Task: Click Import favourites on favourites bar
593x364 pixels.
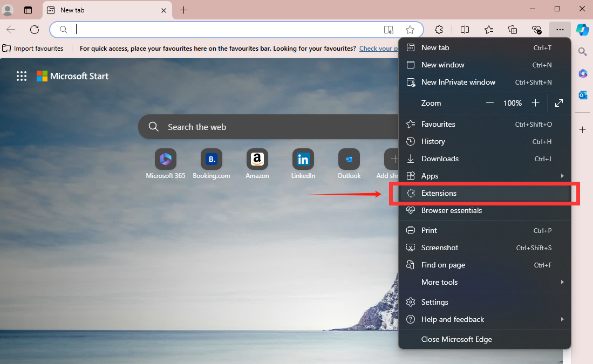Action: [33, 49]
